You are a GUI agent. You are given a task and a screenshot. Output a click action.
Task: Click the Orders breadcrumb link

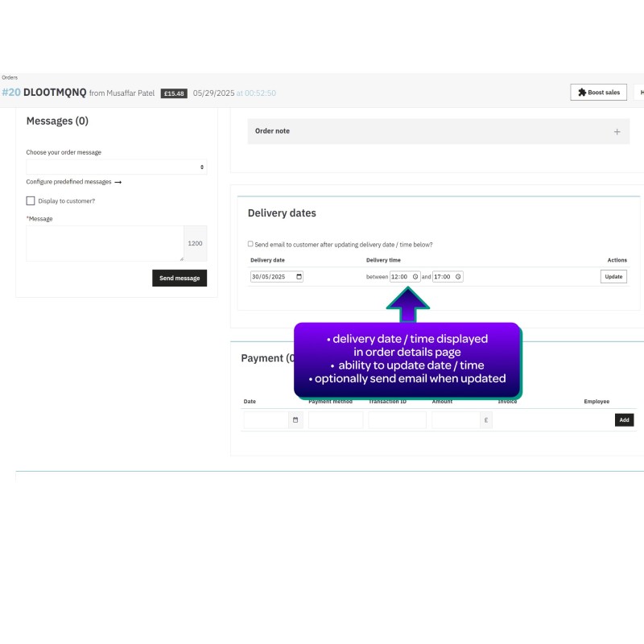pos(10,77)
